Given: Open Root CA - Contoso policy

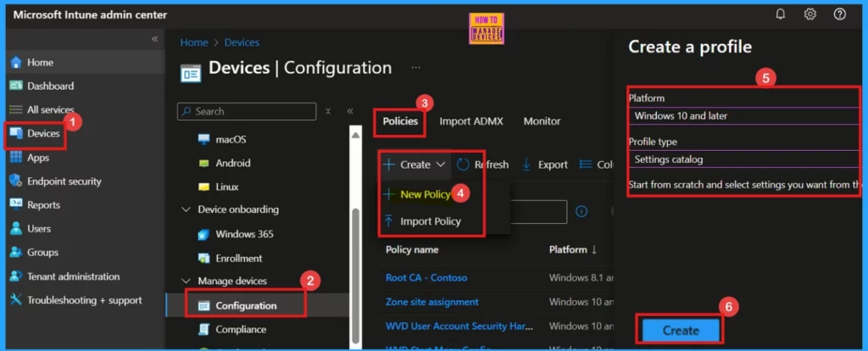Looking at the screenshot, I should click(426, 277).
